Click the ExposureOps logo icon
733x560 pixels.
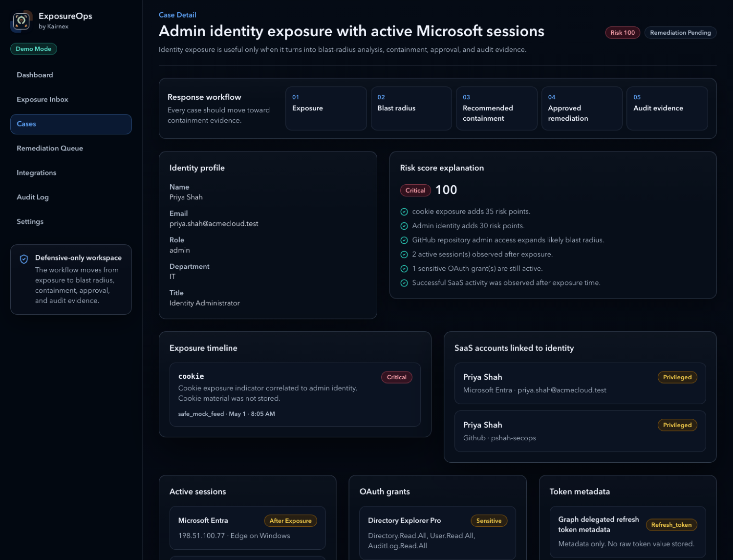21,21
